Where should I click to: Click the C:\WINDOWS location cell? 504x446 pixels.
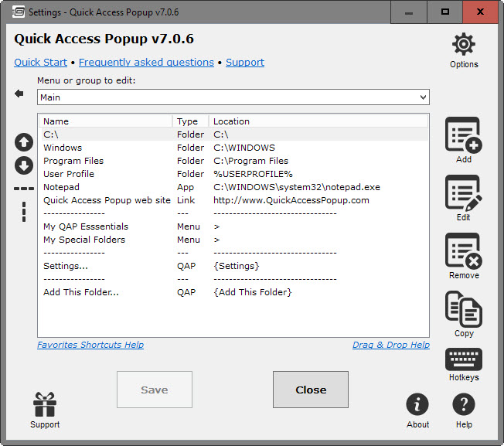tap(244, 148)
